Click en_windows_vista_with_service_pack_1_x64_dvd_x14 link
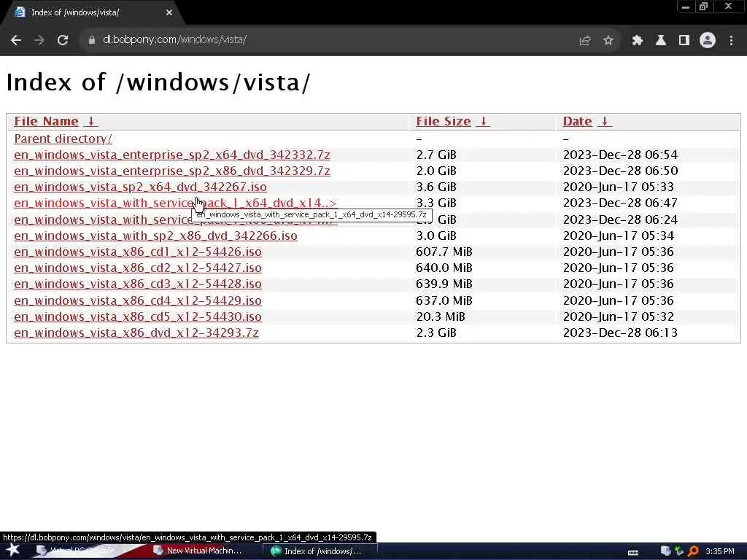Image resolution: width=747 pixels, height=560 pixels. click(175, 203)
